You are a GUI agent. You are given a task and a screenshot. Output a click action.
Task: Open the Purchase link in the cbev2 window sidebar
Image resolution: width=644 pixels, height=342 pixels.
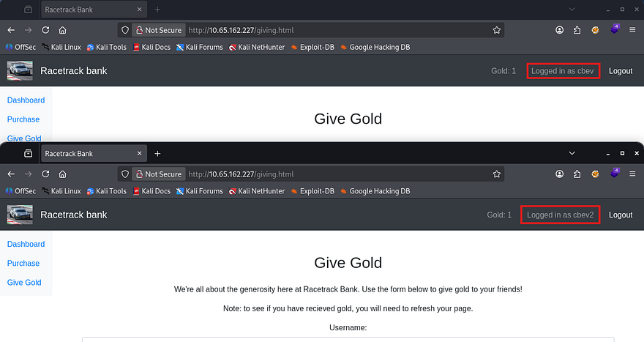(23, 263)
